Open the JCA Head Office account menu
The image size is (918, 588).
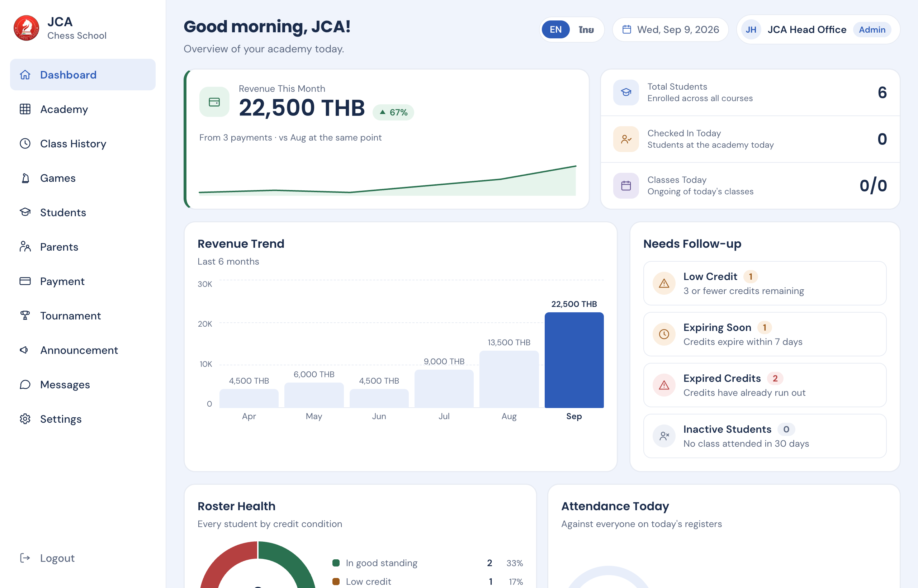click(x=818, y=29)
